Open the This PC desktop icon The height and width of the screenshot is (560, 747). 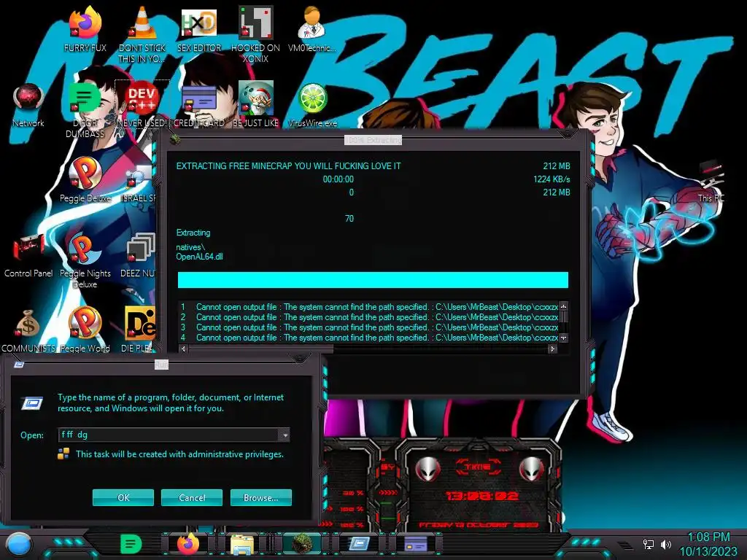711,181
